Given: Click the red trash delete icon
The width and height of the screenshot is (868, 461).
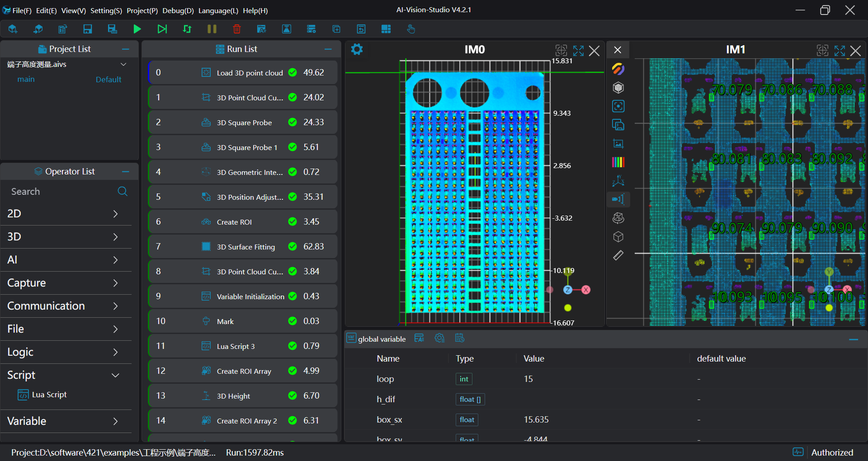Looking at the screenshot, I should tap(236, 29).
